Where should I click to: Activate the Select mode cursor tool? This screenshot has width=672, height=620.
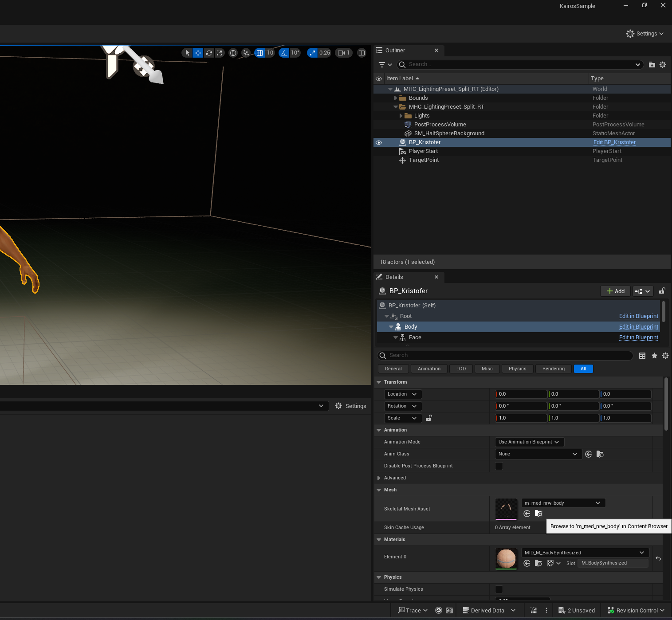tap(188, 53)
